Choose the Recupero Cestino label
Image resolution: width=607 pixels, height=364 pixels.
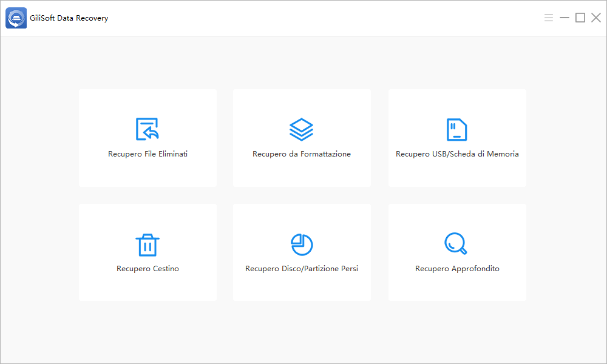click(148, 269)
